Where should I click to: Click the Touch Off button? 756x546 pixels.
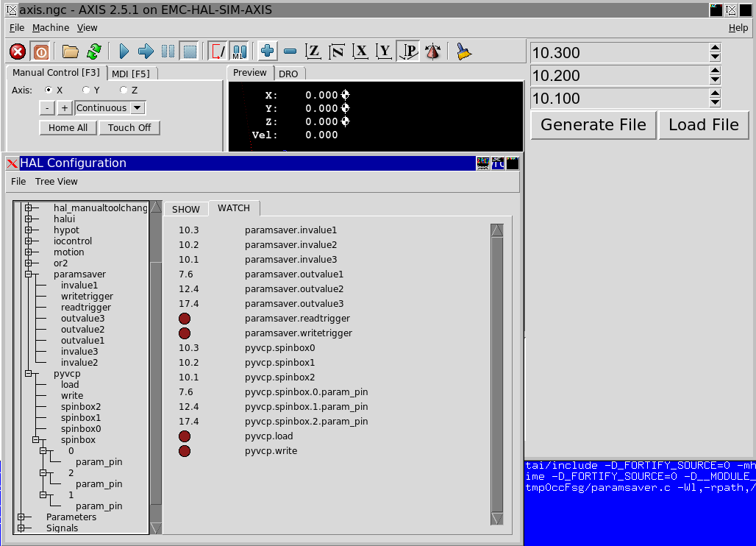[129, 128]
